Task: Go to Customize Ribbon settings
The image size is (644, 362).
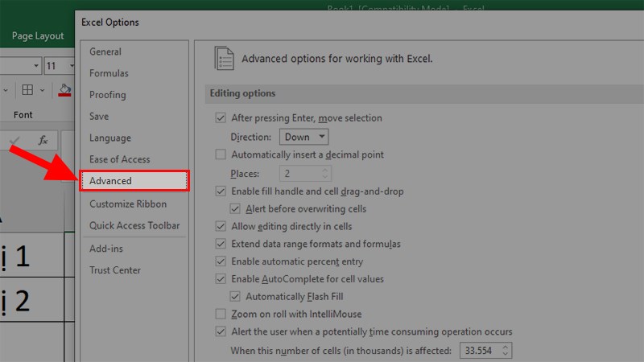Action: point(128,204)
